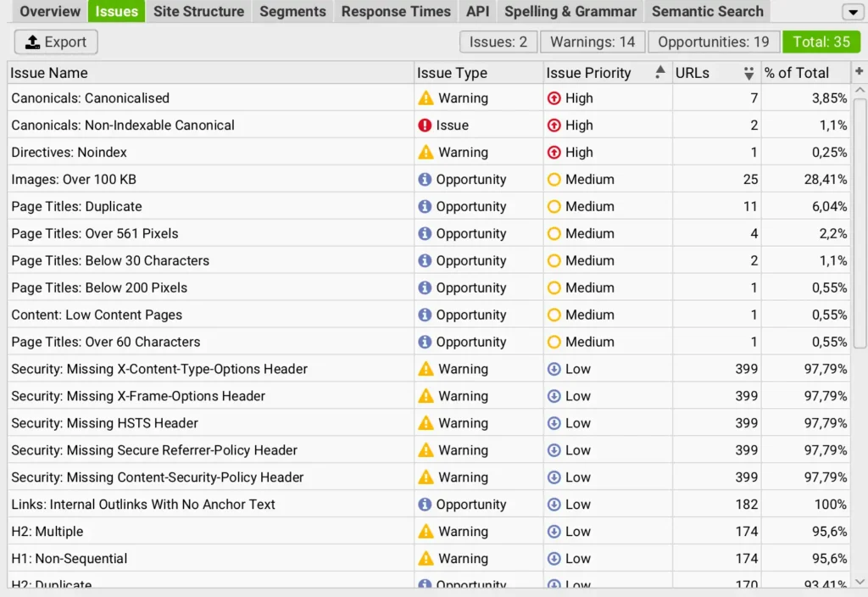The height and width of the screenshot is (597, 868).
Task: Select the Total: 35 filter button
Action: (821, 42)
